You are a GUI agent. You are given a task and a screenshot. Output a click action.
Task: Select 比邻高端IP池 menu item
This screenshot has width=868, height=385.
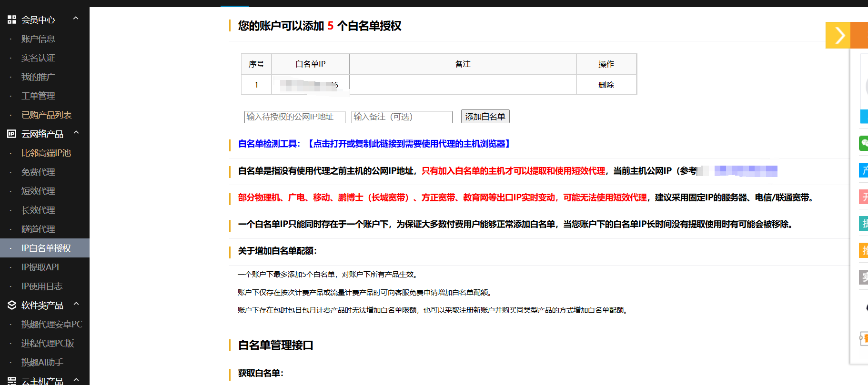point(46,153)
